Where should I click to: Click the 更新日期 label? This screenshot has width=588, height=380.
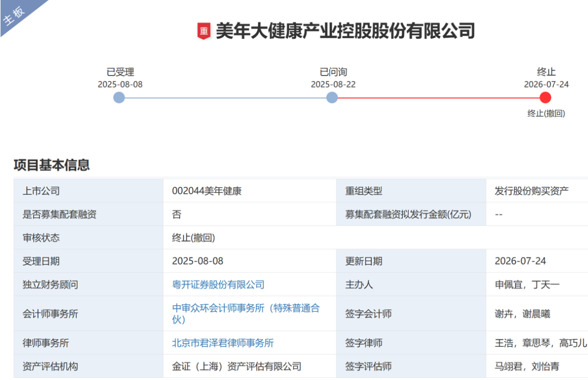point(364,261)
